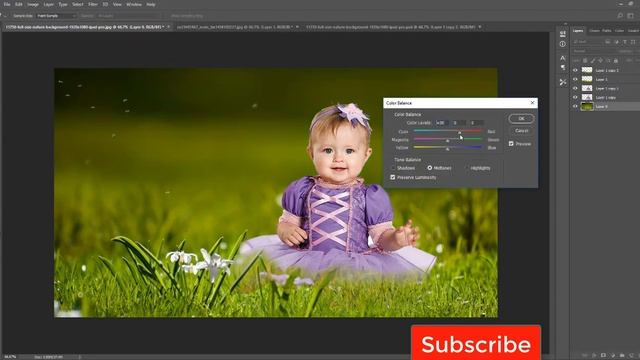Image resolution: width=640 pixels, height=360 pixels.
Task: Filter layers by adjustment layers icon
Action: coord(616,42)
